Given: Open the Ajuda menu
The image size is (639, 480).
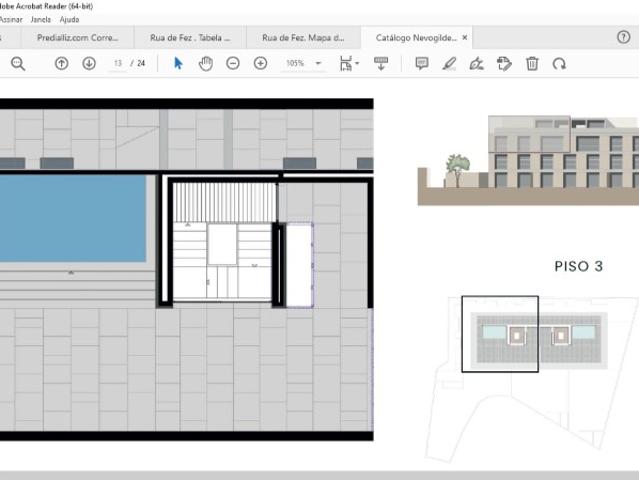Looking at the screenshot, I should point(69,19).
